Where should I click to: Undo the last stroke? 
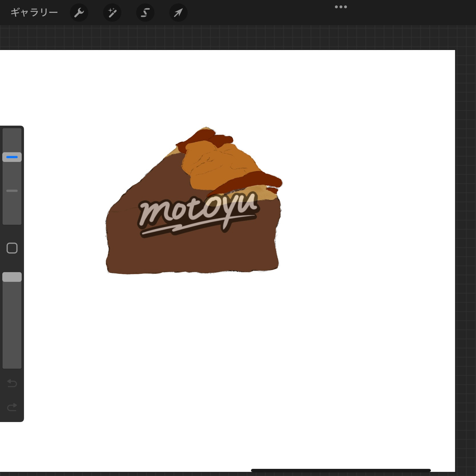[12, 383]
